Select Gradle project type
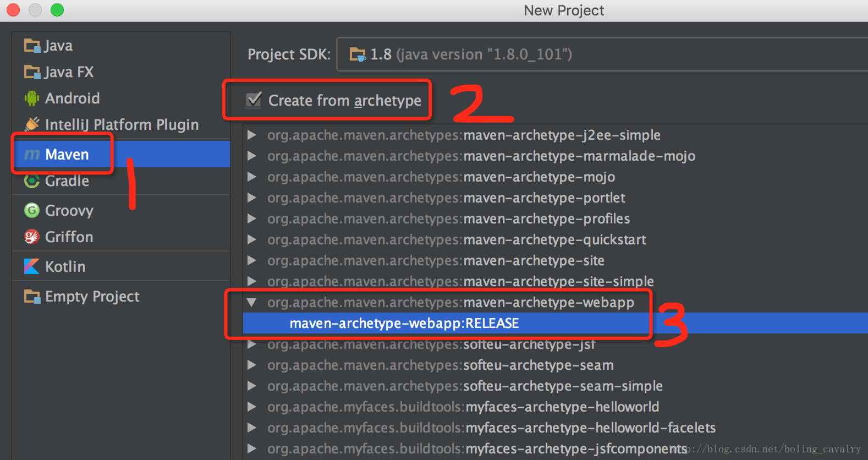Image resolution: width=868 pixels, height=460 pixels. point(121,181)
